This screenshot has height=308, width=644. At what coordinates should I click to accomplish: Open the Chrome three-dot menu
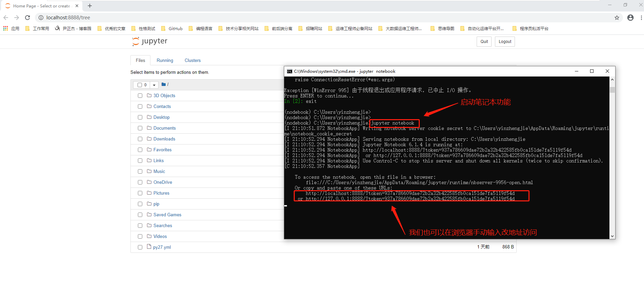(641, 18)
